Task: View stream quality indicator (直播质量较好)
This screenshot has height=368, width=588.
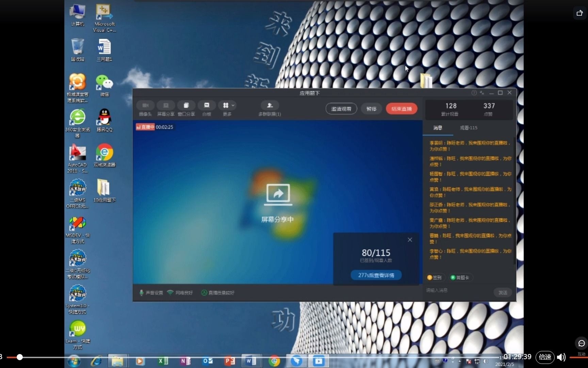Action: [x=218, y=293]
